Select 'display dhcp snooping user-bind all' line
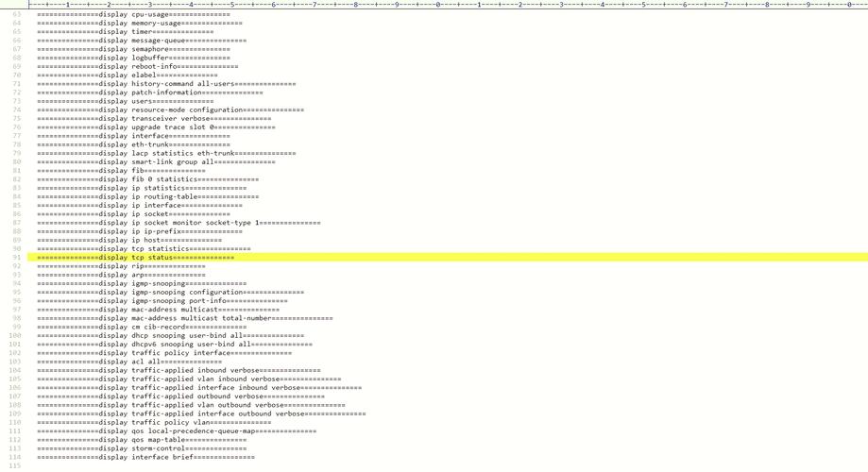The height and width of the screenshot is (472, 868). tap(171, 335)
